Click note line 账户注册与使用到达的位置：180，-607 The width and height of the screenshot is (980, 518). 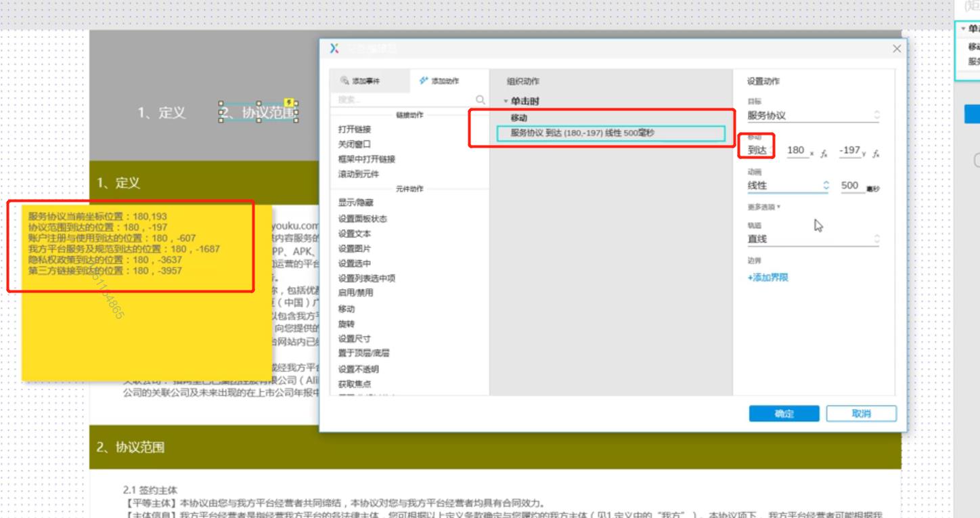coord(112,238)
